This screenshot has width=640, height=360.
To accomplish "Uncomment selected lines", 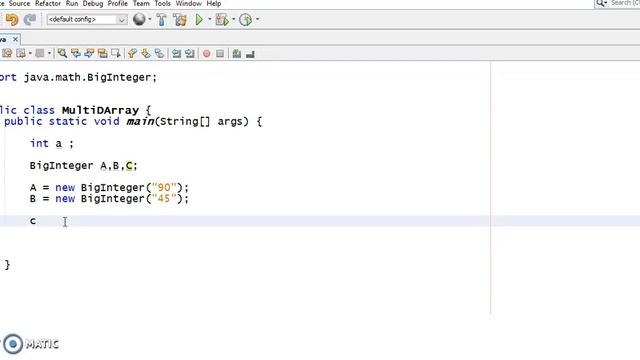I will pyautogui.click(x=250, y=53).
